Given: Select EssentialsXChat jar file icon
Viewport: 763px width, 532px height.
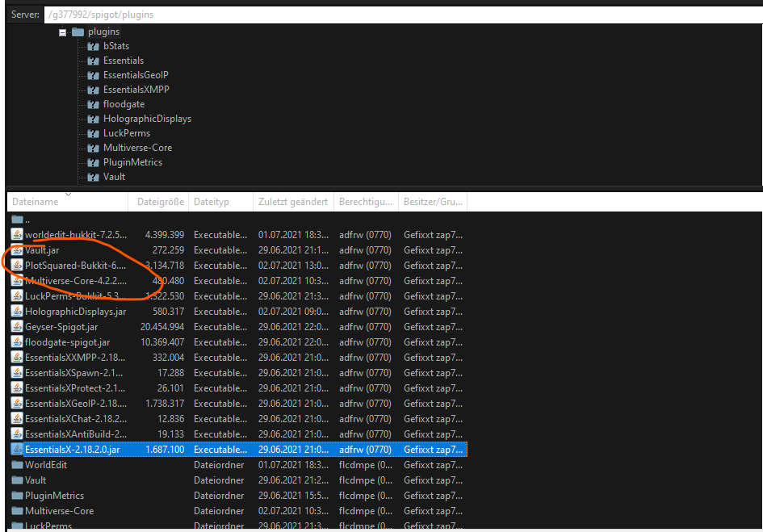Looking at the screenshot, I should (x=17, y=419).
